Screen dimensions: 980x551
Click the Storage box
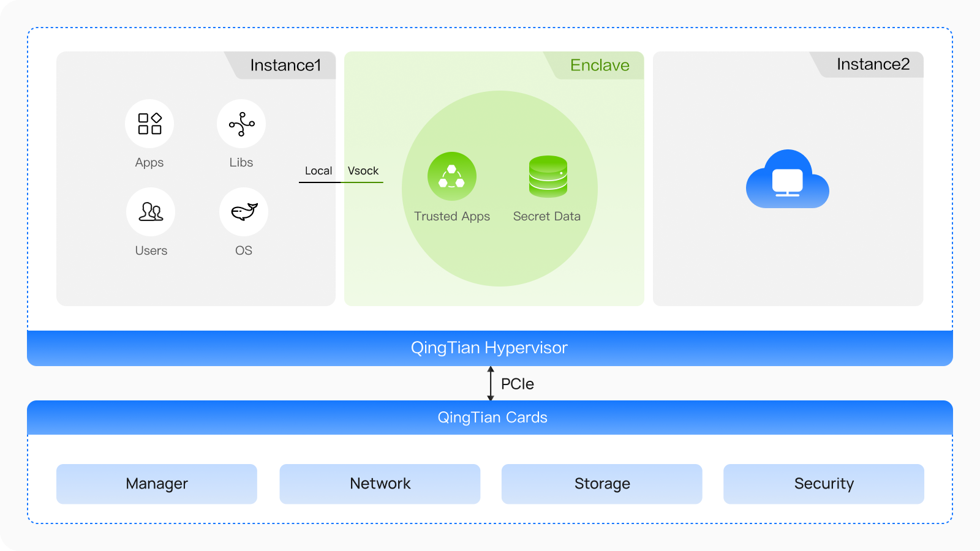point(602,484)
